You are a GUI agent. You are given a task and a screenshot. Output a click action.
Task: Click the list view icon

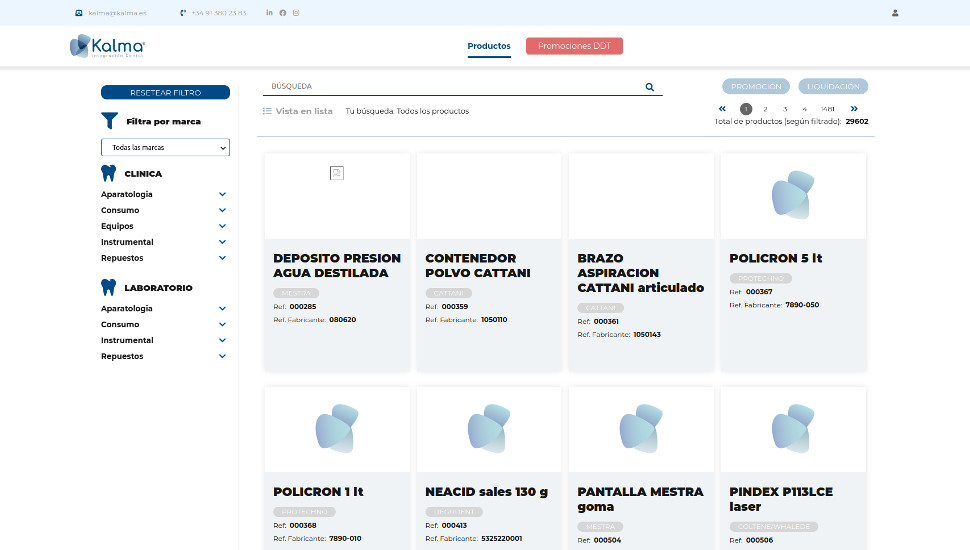pyautogui.click(x=267, y=111)
